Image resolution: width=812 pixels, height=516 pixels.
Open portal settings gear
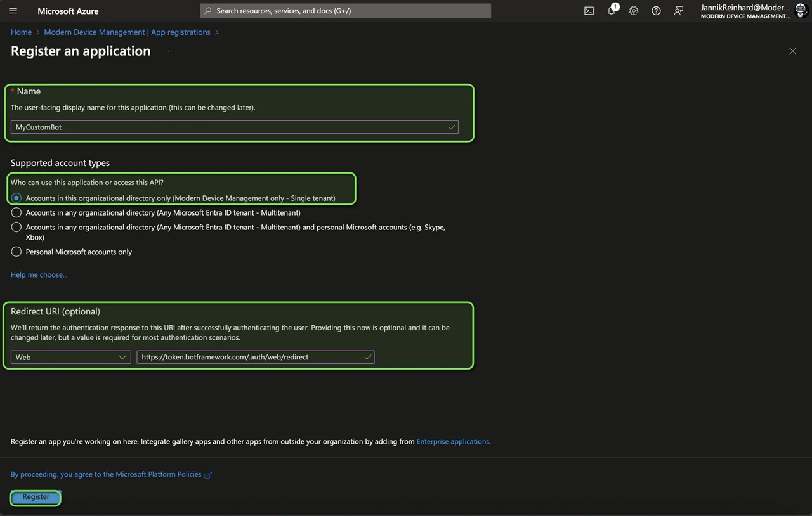point(634,11)
